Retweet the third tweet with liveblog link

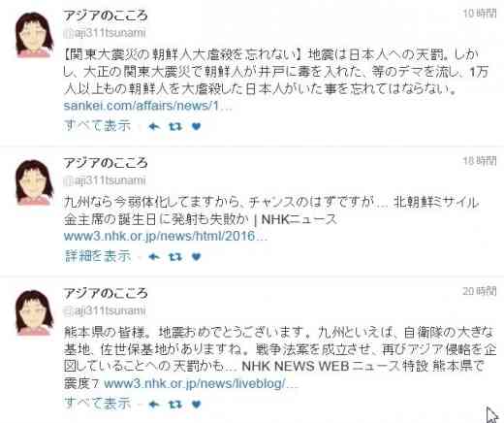point(175,404)
